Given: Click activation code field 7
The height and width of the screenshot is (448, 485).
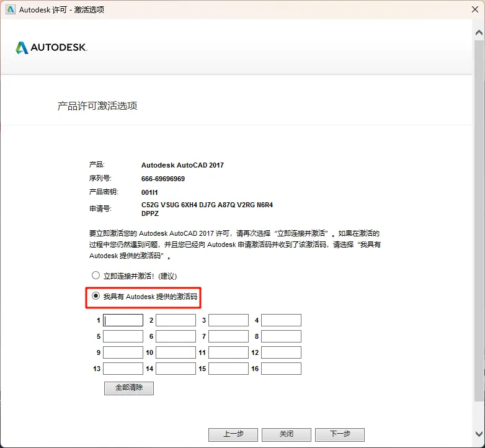Looking at the screenshot, I should coord(229,336).
